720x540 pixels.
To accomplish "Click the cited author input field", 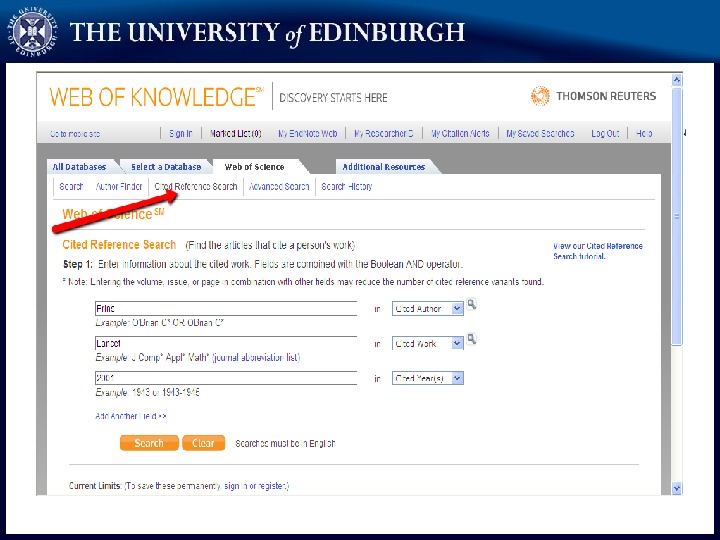I will pyautogui.click(x=226, y=309).
